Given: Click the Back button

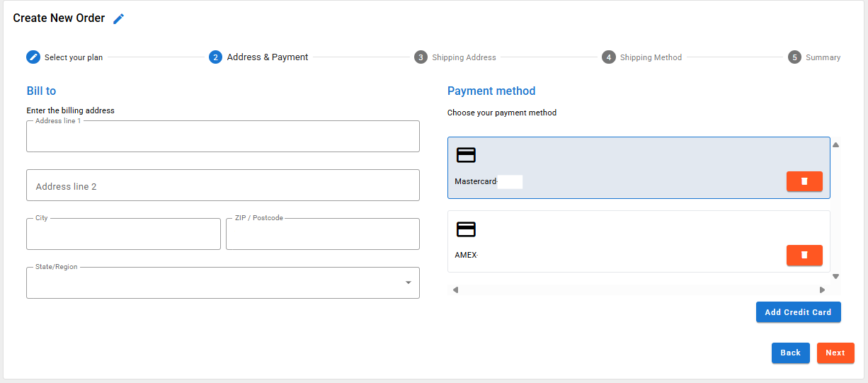Looking at the screenshot, I should click(x=790, y=353).
